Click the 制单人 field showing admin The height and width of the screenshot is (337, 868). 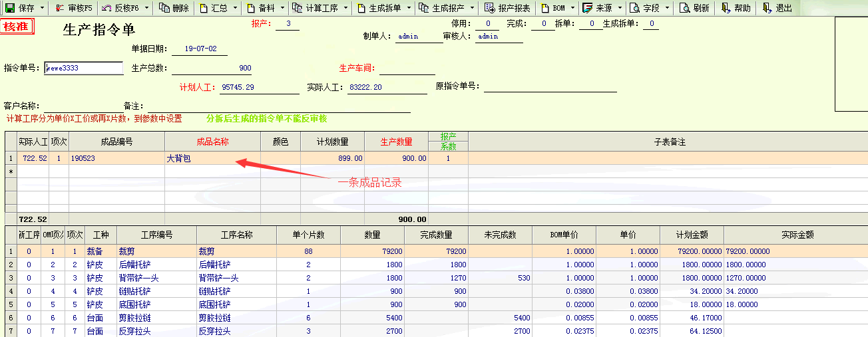[x=419, y=37]
